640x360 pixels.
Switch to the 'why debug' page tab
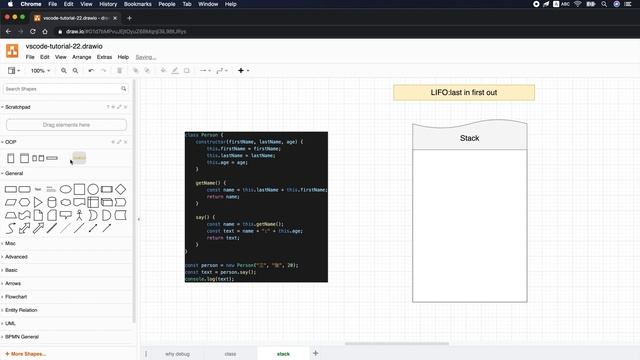click(177, 354)
